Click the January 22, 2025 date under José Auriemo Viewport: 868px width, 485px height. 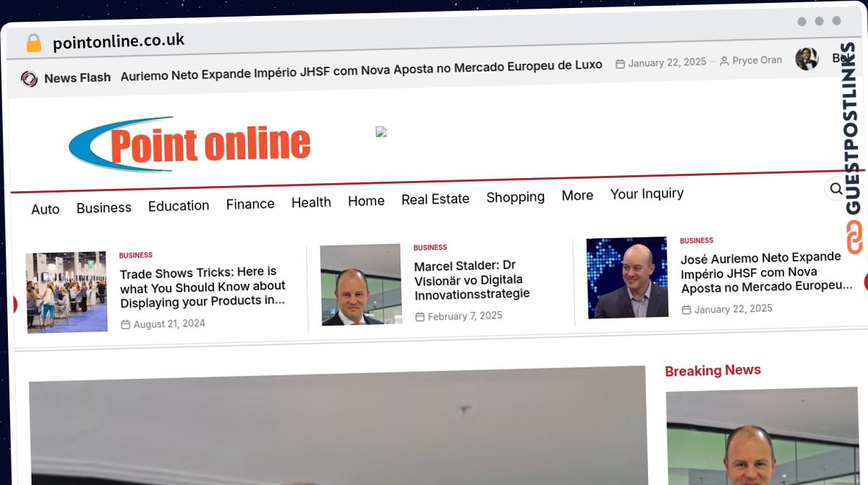(x=733, y=309)
